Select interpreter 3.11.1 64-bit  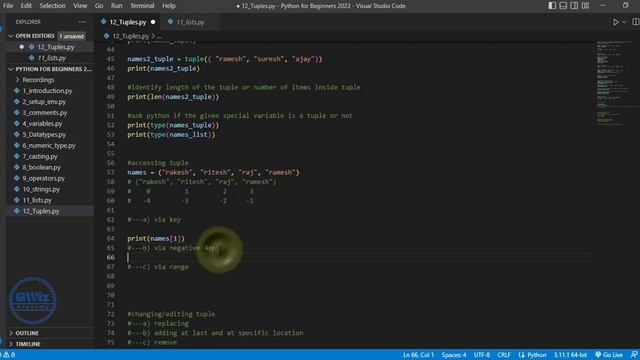click(570, 355)
